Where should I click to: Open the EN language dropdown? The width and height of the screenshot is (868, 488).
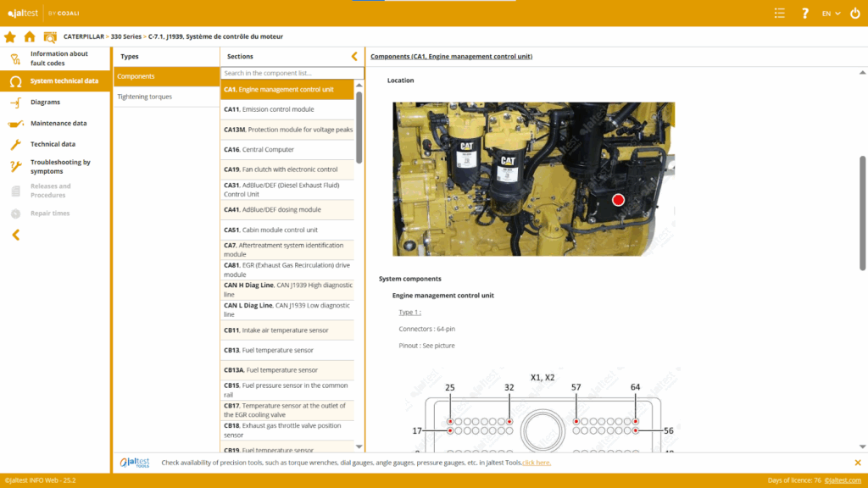click(x=831, y=14)
